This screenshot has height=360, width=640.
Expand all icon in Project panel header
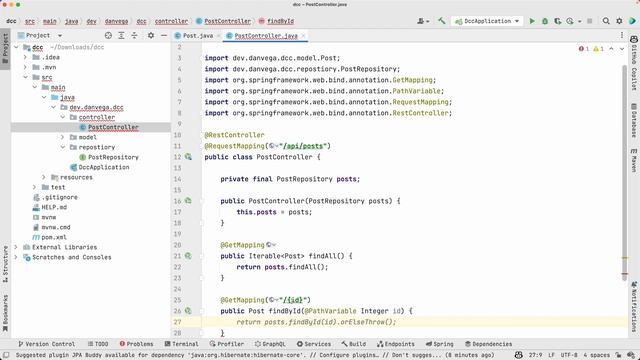click(121, 36)
